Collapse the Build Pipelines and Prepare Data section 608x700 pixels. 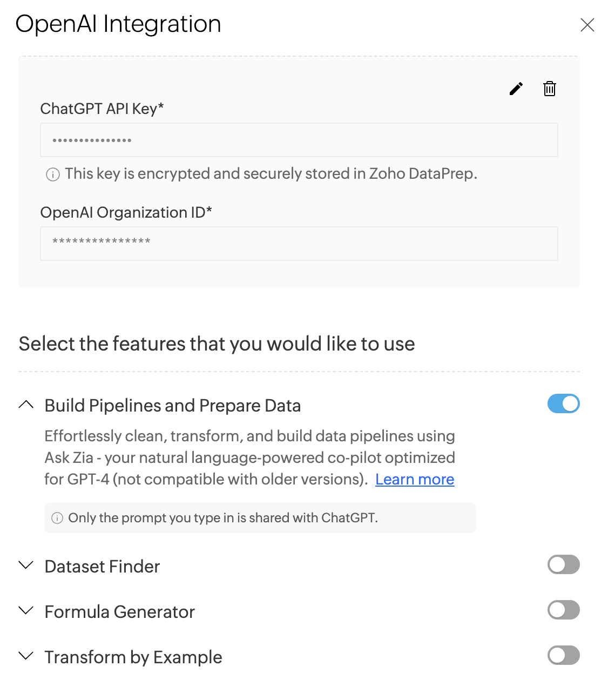click(26, 405)
